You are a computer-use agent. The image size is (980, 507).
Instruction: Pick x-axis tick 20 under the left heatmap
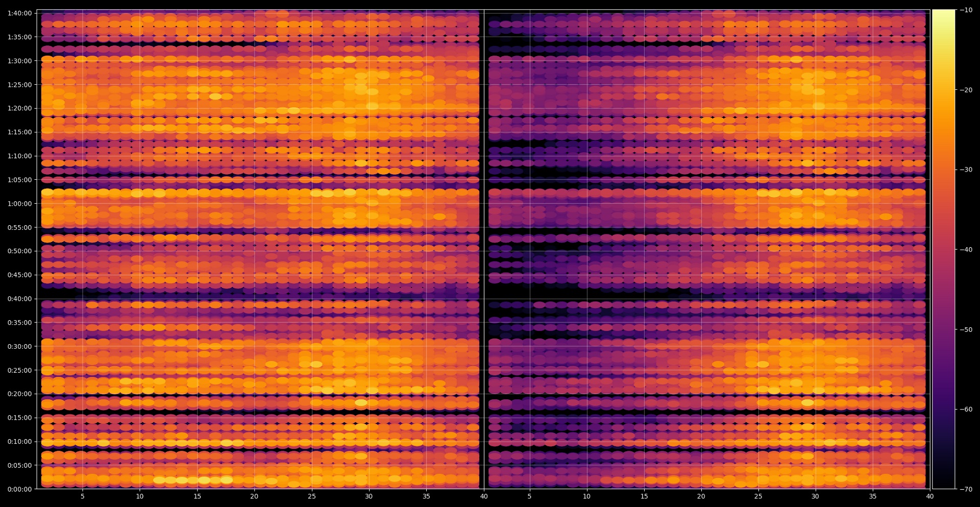[x=254, y=496]
